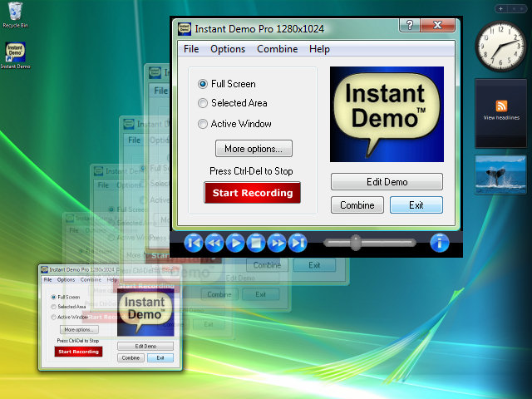Click Edit Demo in small bottom window
Screen dimensions: 532x399
click(x=145, y=346)
